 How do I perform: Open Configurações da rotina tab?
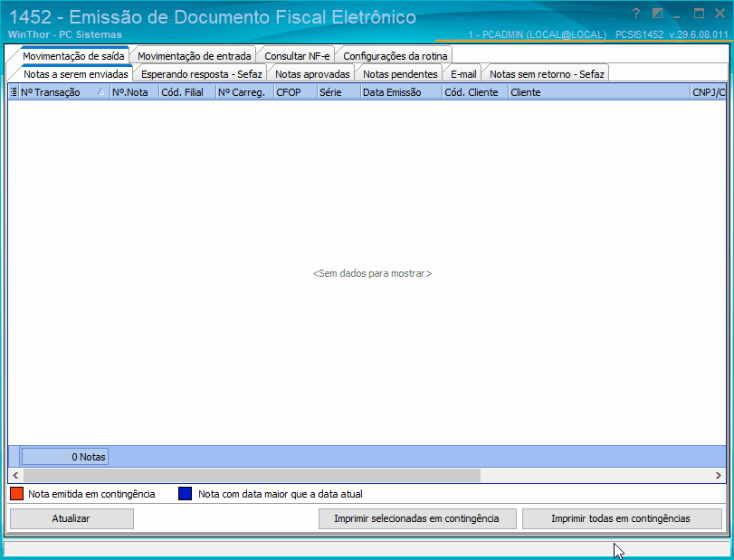[x=396, y=56]
